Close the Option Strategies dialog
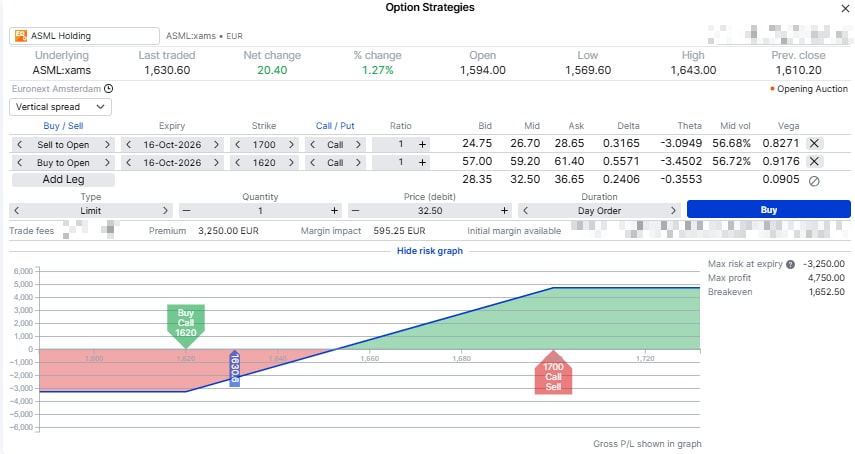Image resolution: width=855 pixels, height=454 pixels. tap(845, 8)
